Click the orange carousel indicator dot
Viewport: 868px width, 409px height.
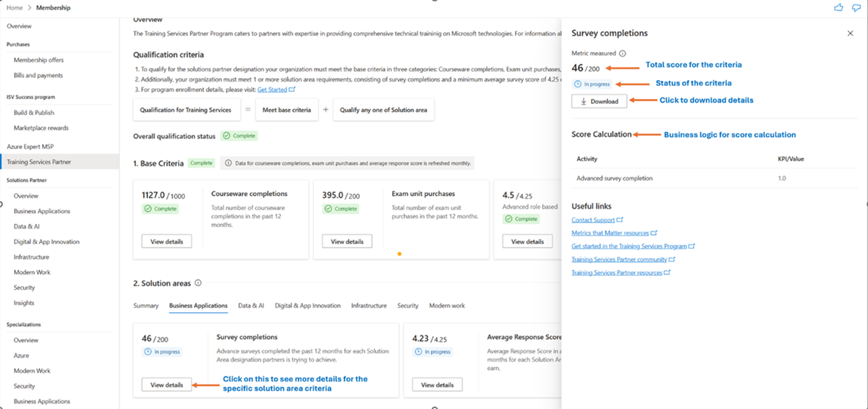pos(399,254)
